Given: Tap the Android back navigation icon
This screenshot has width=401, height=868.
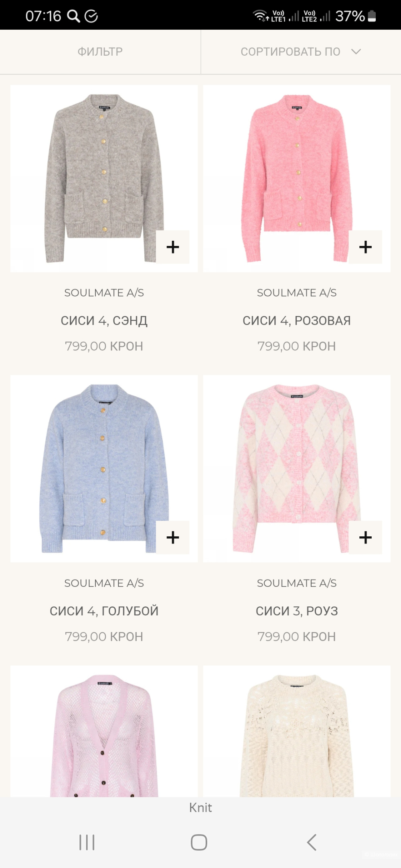Looking at the screenshot, I should click(x=312, y=842).
